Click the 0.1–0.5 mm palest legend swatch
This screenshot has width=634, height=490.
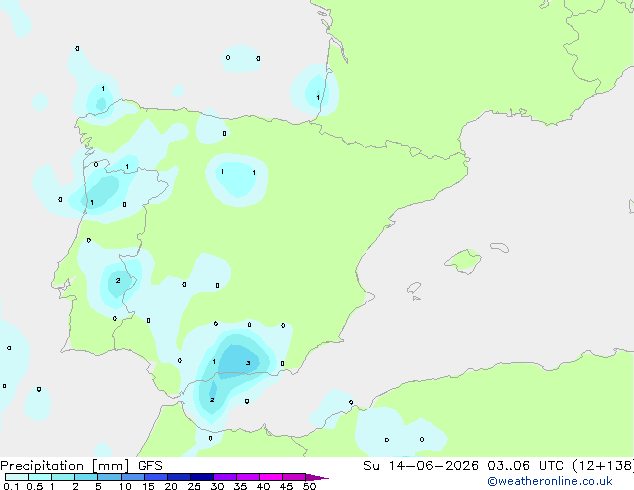(17, 477)
